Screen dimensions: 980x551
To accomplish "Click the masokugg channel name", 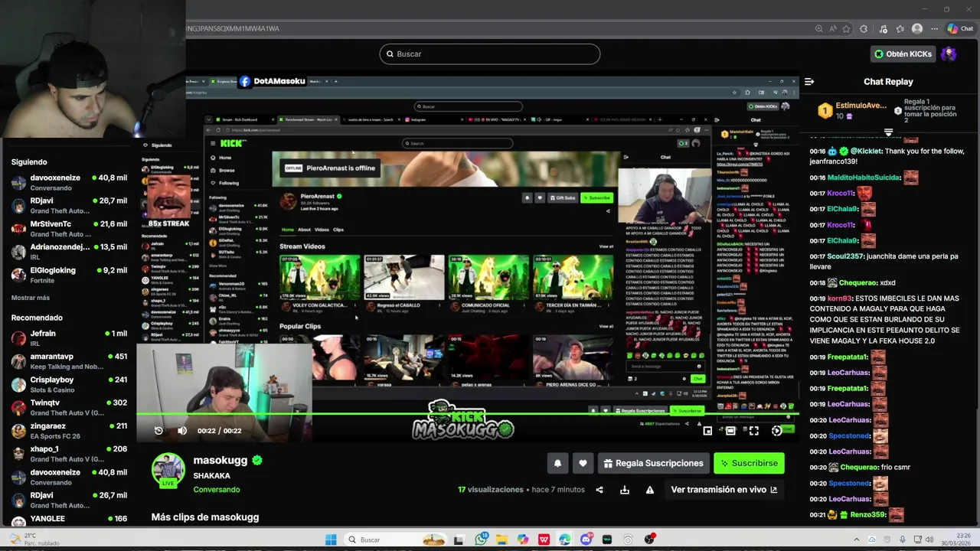I will [x=220, y=460].
